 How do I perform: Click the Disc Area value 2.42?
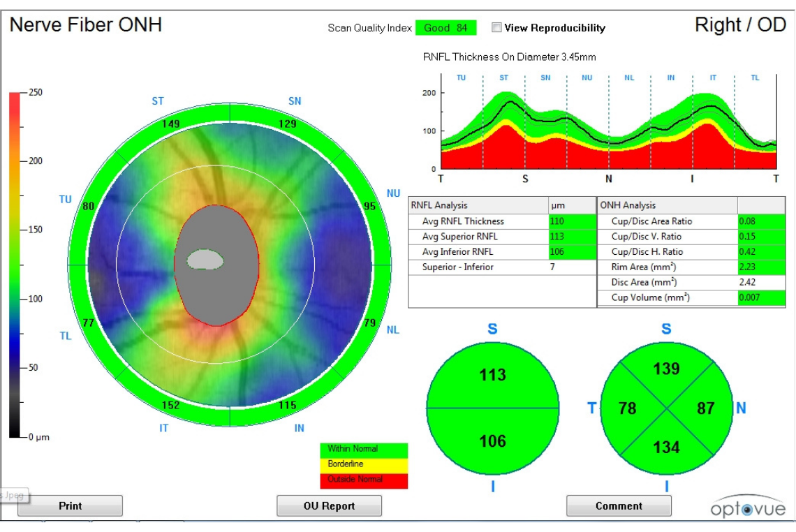(x=747, y=282)
